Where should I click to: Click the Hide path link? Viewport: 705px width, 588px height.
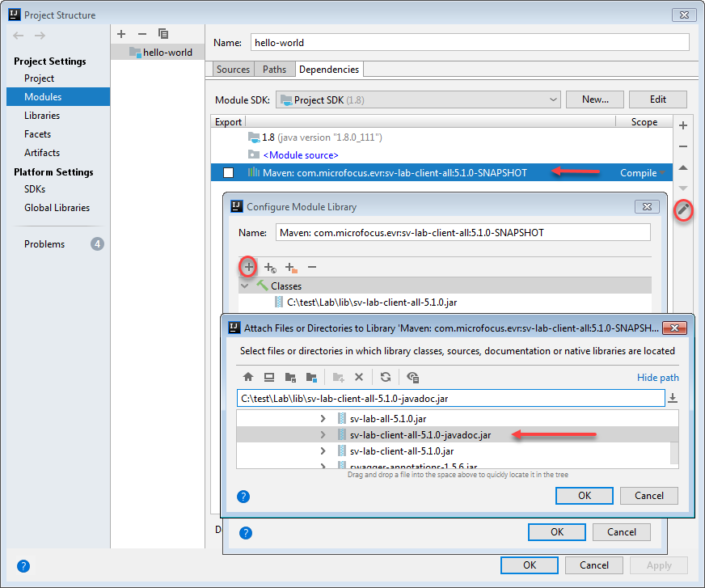click(658, 378)
